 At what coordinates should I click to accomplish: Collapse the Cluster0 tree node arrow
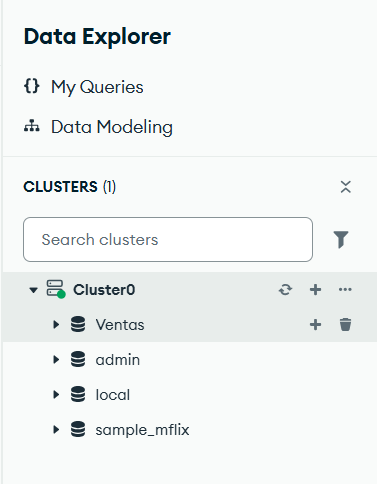pyautogui.click(x=33, y=290)
